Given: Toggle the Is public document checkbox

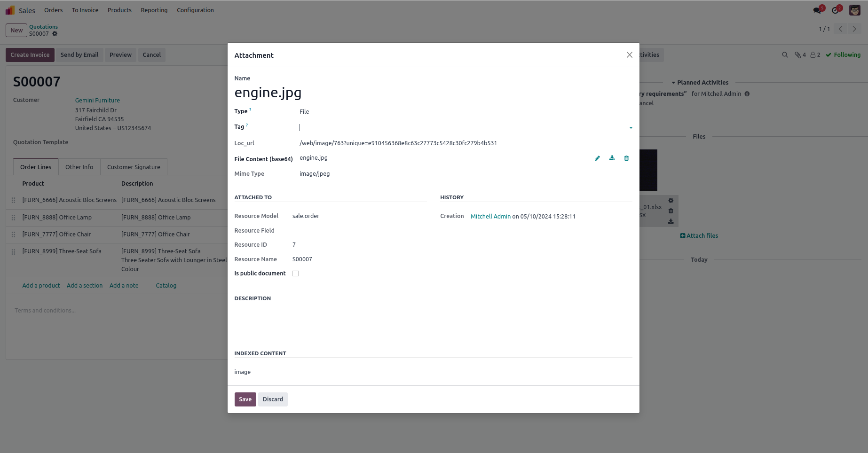Looking at the screenshot, I should point(295,273).
